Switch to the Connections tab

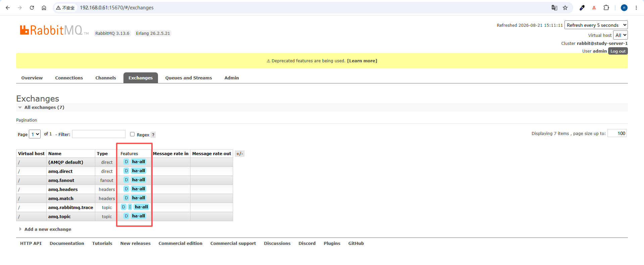click(x=69, y=78)
